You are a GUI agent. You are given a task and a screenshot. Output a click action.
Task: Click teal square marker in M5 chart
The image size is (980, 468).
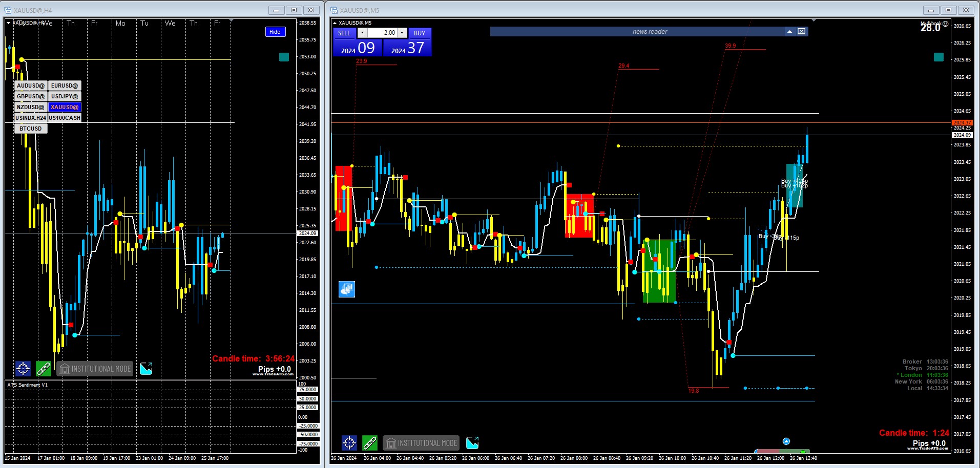tap(939, 57)
